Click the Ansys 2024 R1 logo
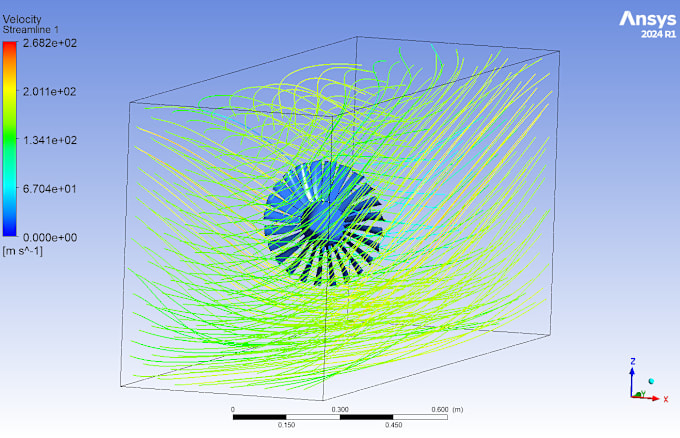 click(x=647, y=25)
